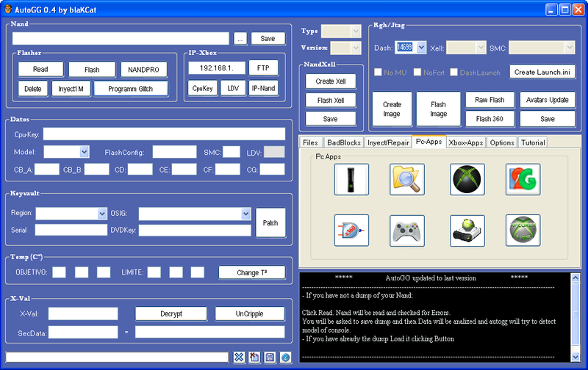
Task: Click the window with red X icon
Action: pyautogui.click(x=254, y=358)
